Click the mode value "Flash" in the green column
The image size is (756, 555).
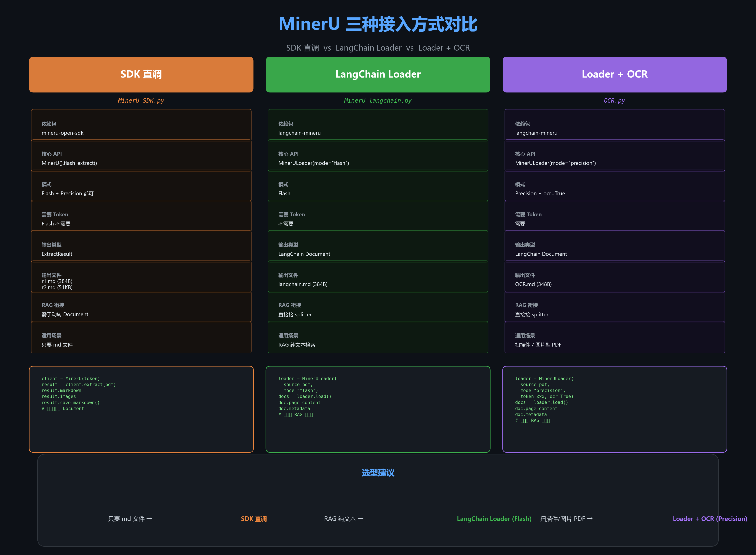pyautogui.click(x=284, y=194)
